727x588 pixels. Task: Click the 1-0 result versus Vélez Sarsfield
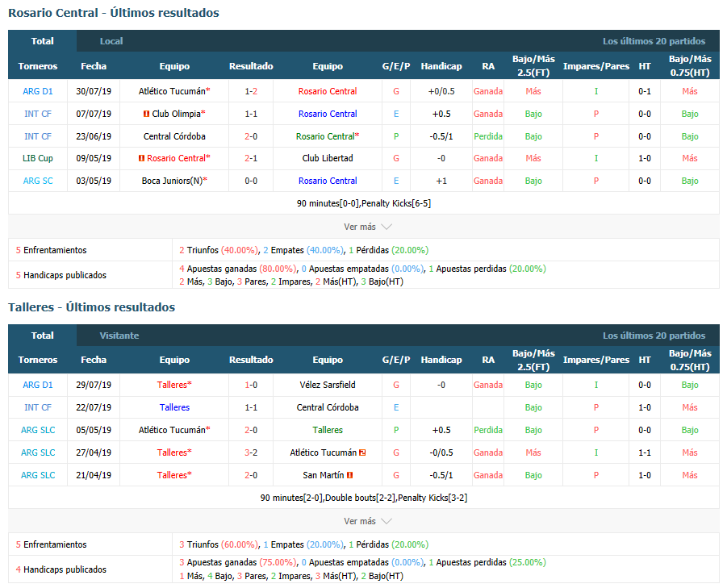251,385
